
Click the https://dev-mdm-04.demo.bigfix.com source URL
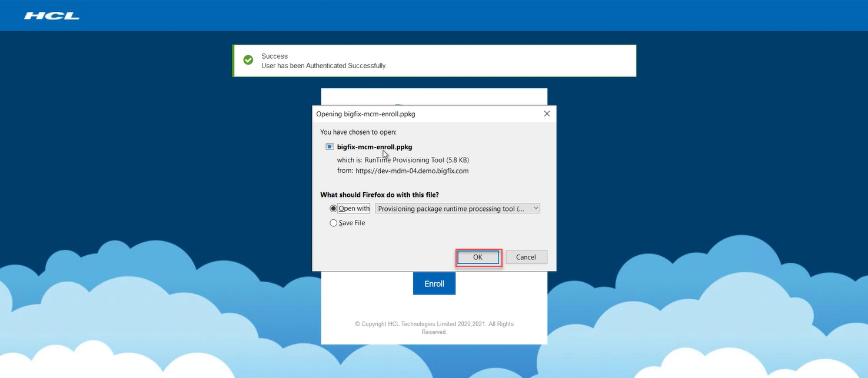point(412,171)
